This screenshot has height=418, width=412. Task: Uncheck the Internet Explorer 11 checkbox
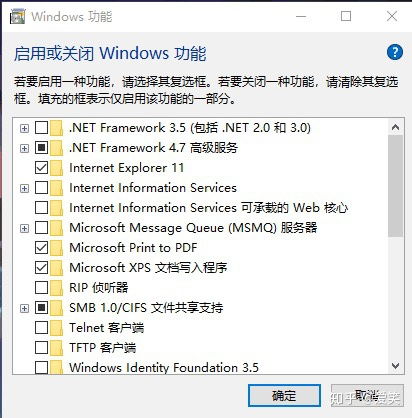[x=41, y=168]
